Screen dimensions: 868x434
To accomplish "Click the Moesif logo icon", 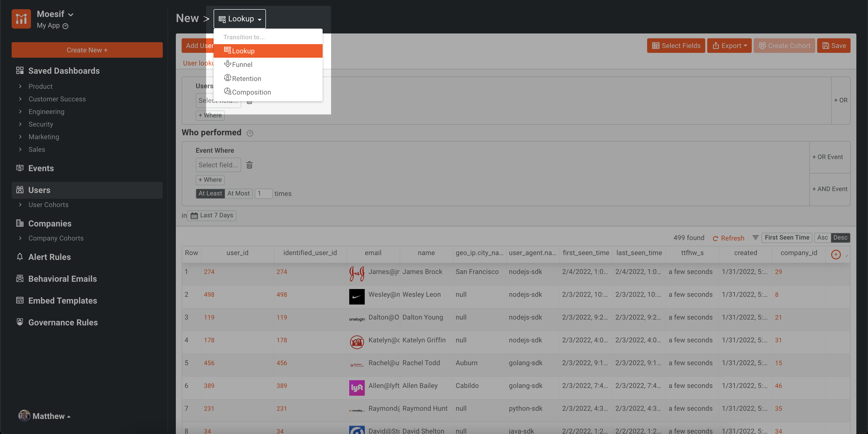I will [x=21, y=19].
